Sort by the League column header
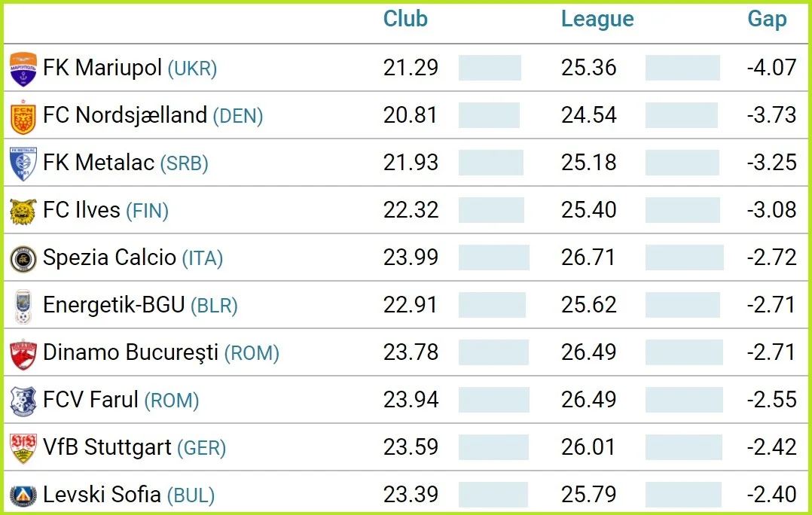The image size is (812, 515). click(x=597, y=20)
